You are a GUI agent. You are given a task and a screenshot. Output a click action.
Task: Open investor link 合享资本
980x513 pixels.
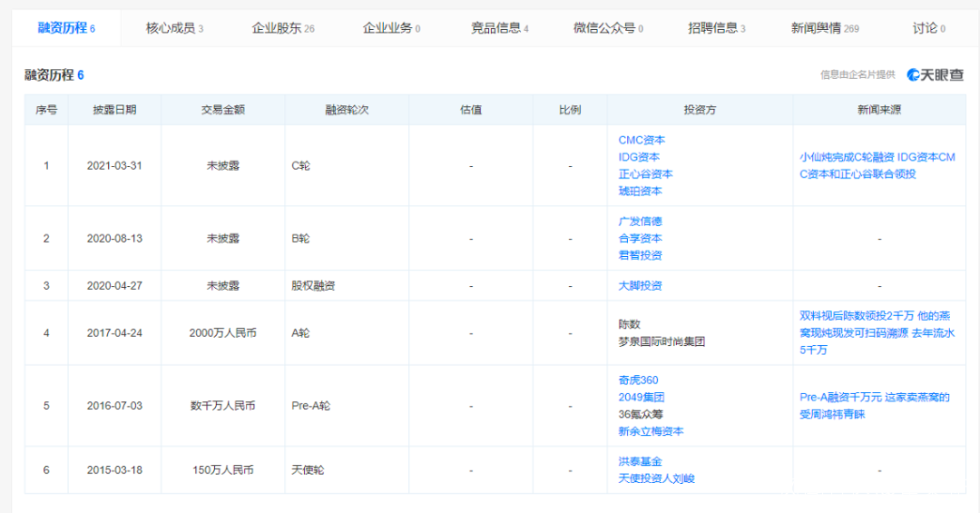pos(640,239)
